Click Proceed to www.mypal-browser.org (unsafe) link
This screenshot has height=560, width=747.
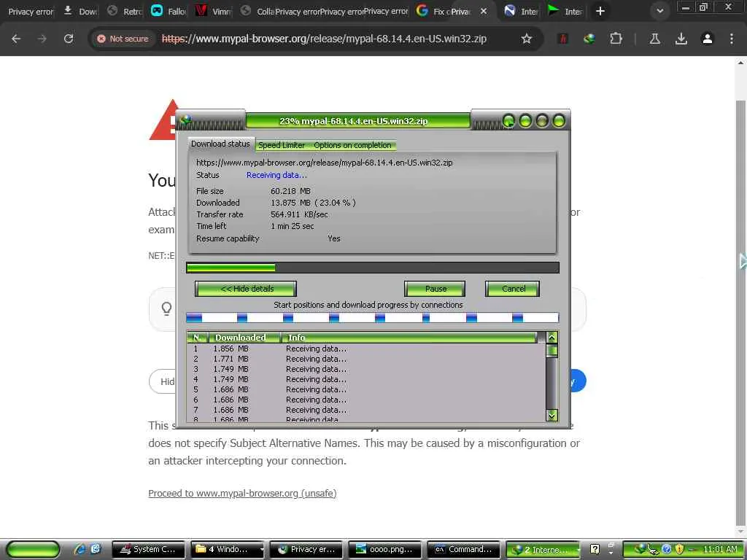[242, 494]
